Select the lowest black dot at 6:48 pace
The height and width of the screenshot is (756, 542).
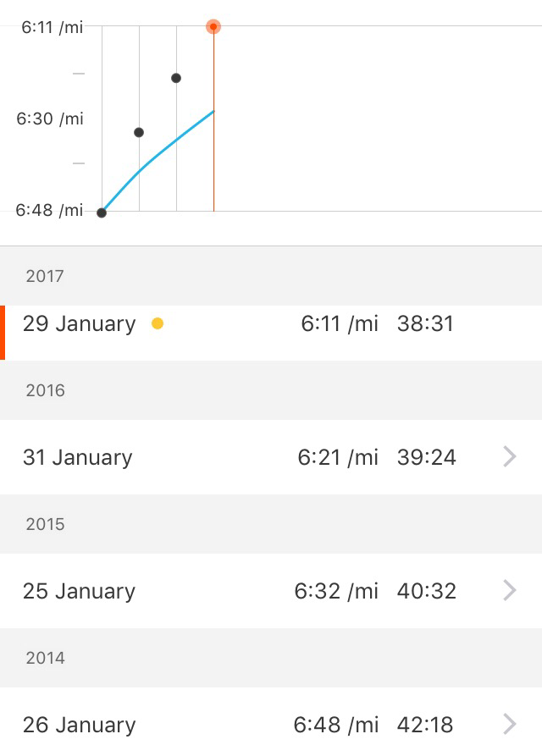click(x=102, y=212)
